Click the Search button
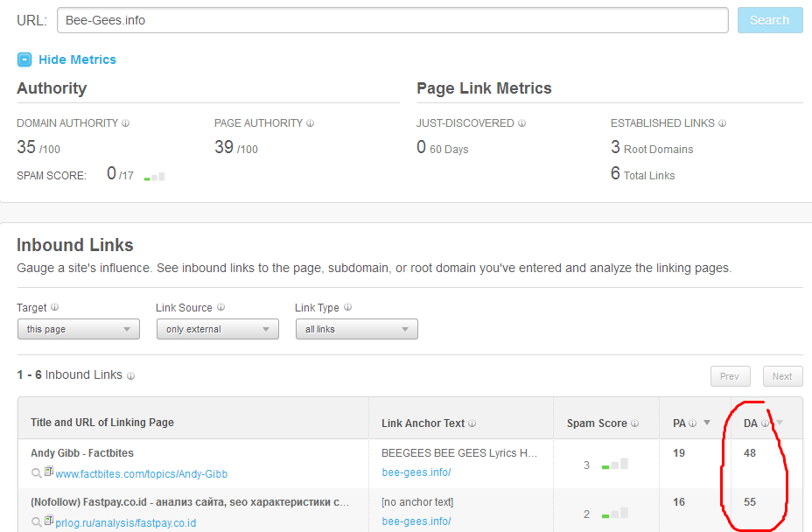The image size is (812, 532). (x=769, y=20)
